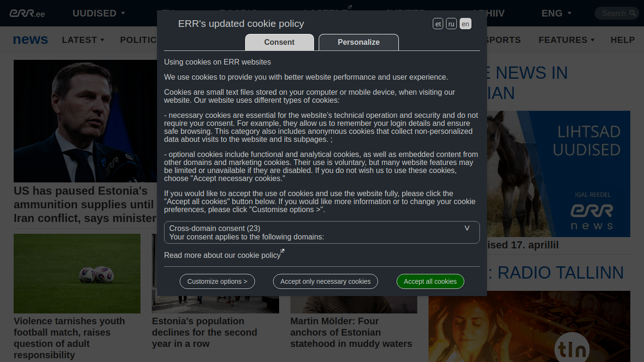Click the minister speaking photo thumbnail
The height and width of the screenshot is (362, 644).
click(85, 121)
